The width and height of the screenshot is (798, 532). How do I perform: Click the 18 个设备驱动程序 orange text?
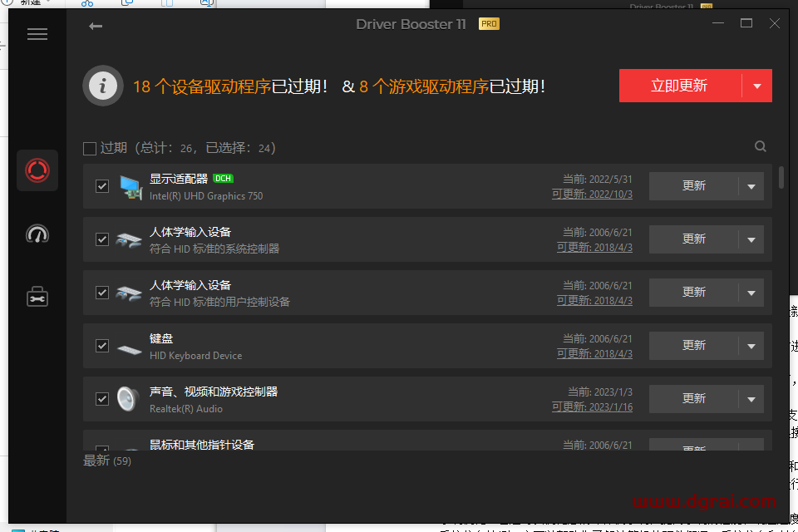point(201,87)
